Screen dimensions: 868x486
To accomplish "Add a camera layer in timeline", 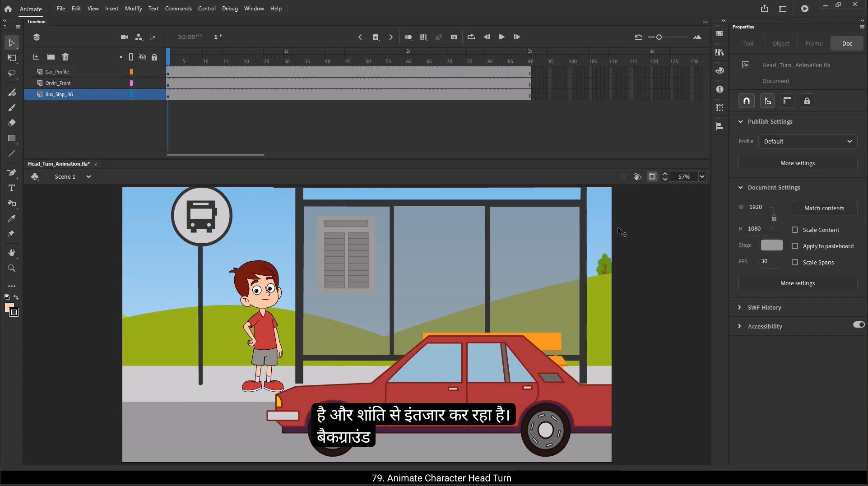I will [x=124, y=37].
